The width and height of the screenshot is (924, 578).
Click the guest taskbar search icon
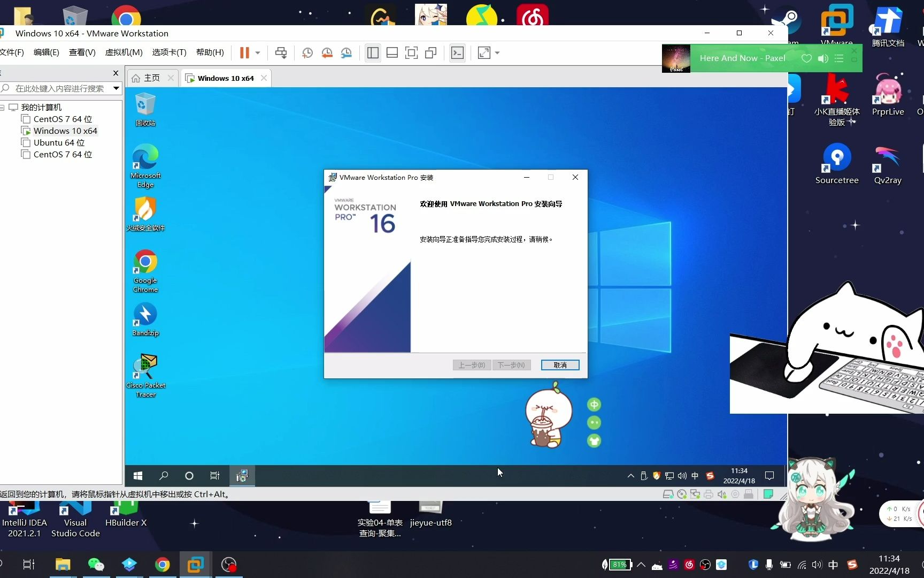click(164, 476)
